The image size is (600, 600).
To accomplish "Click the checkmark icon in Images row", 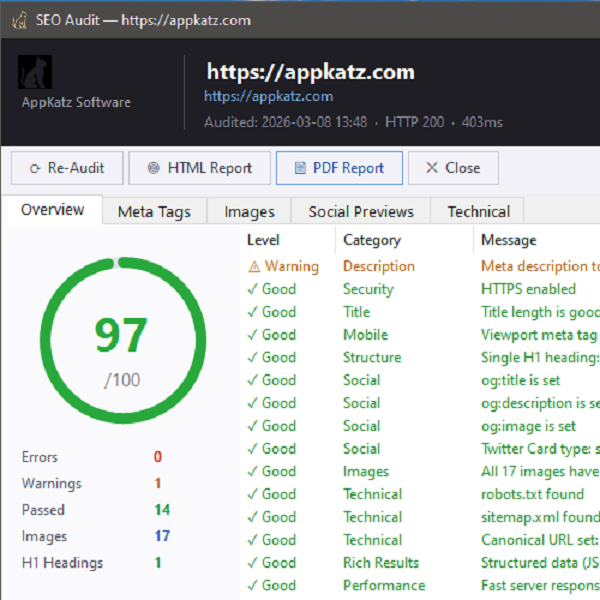I will click(x=253, y=471).
